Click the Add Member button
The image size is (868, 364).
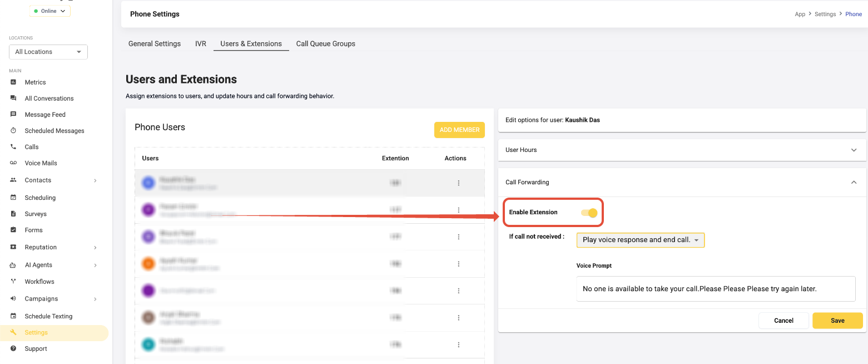point(459,130)
